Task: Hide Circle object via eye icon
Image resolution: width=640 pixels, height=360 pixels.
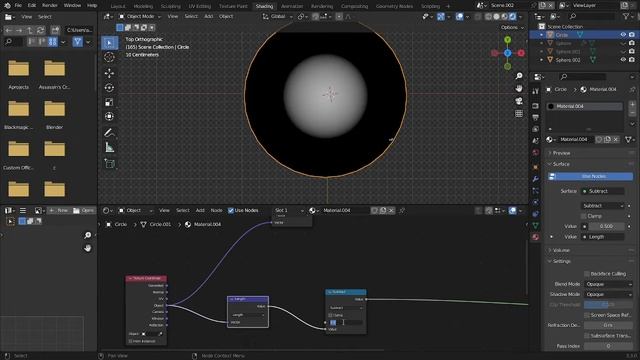Action: tap(623, 35)
